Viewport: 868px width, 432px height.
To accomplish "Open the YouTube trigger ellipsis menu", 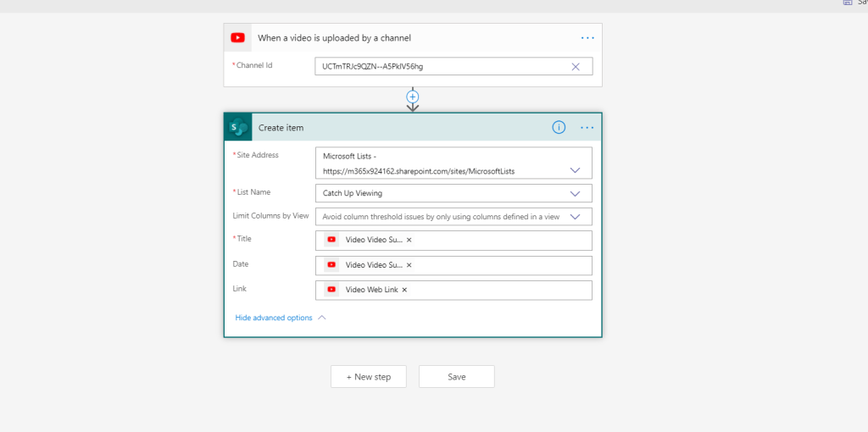I will (587, 38).
